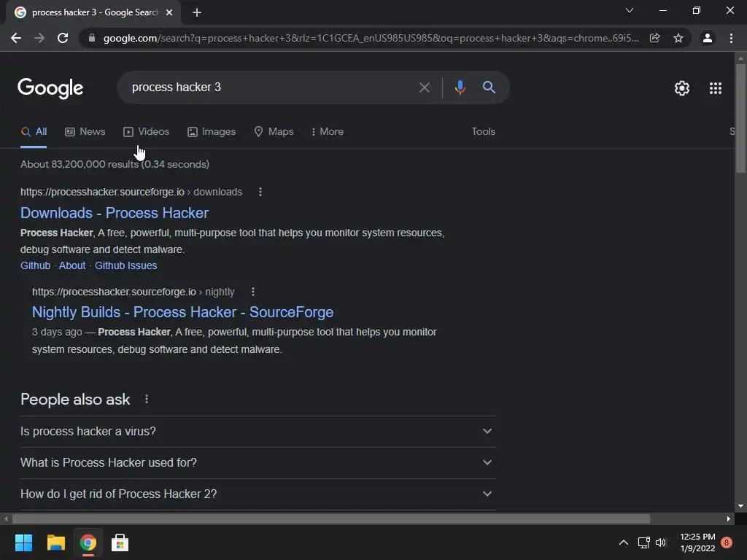Open the tab search chevron in title bar
Image resolution: width=747 pixels, height=560 pixels.
[630, 10]
